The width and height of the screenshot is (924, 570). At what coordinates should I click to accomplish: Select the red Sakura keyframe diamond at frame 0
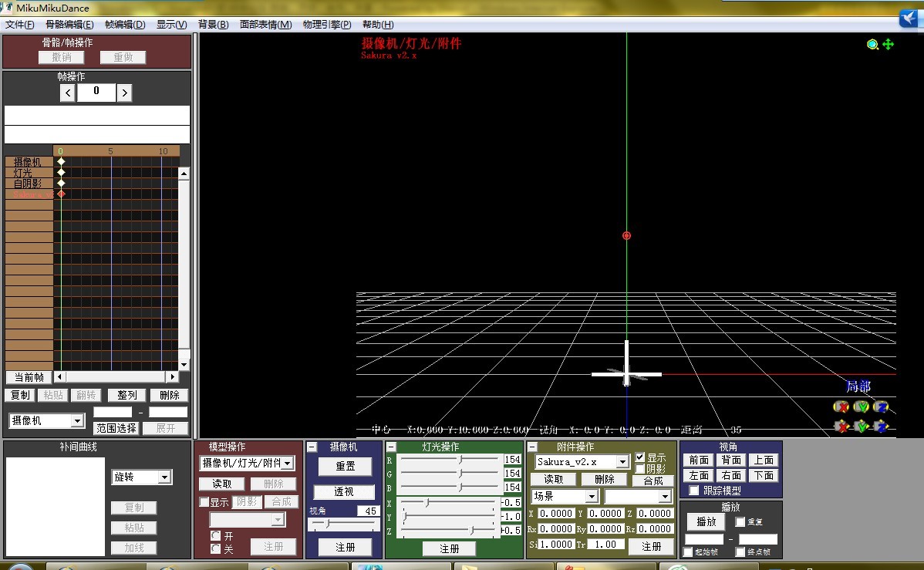(61, 194)
